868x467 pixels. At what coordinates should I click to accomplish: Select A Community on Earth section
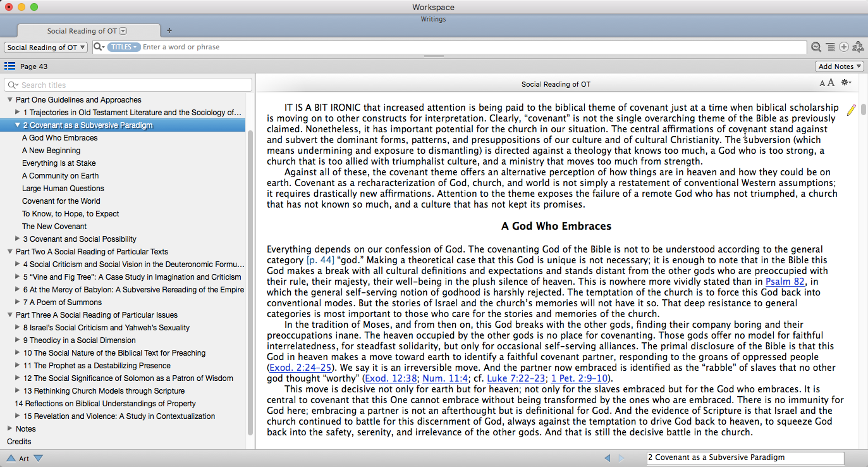click(61, 176)
